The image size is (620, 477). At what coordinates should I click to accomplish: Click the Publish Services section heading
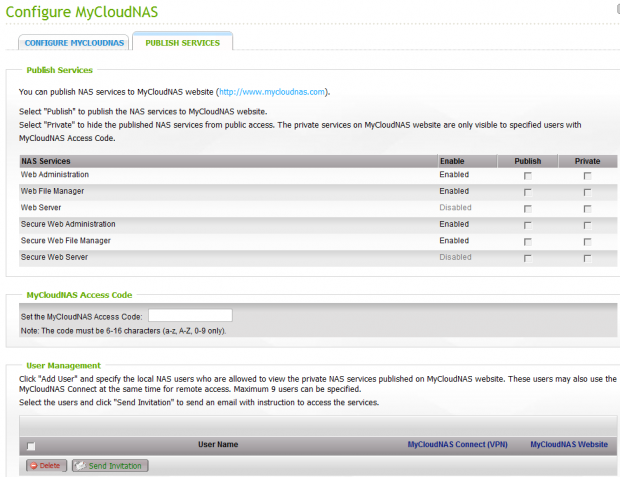(x=59, y=70)
